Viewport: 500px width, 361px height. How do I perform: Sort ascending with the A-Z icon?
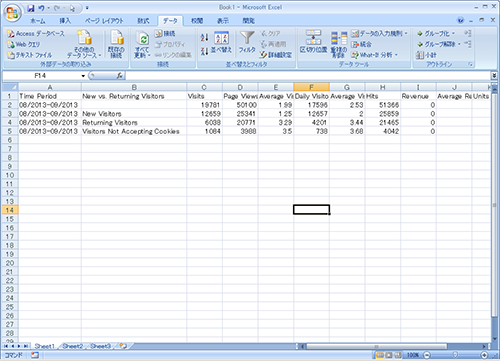pos(205,38)
